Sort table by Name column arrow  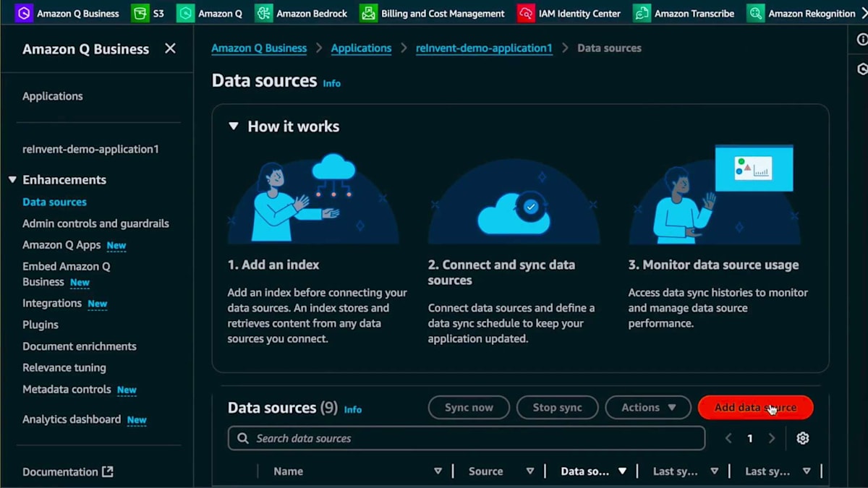coord(438,471)
